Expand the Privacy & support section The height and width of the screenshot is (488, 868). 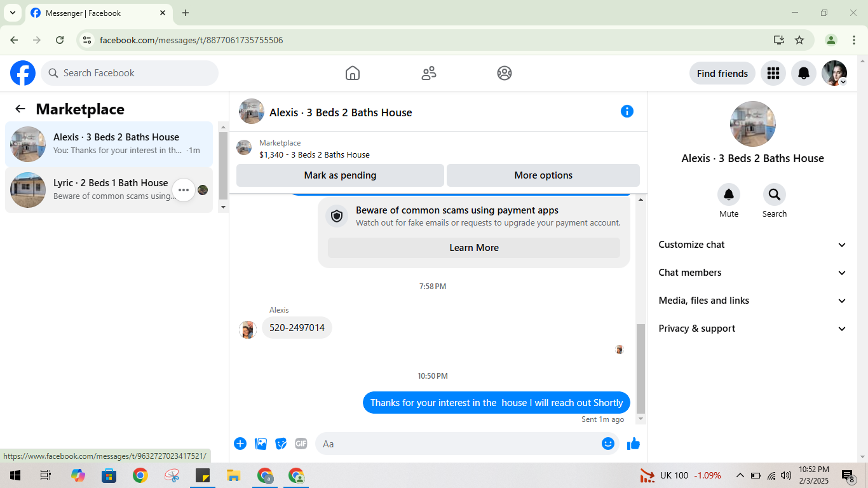[x=753, y=329]
